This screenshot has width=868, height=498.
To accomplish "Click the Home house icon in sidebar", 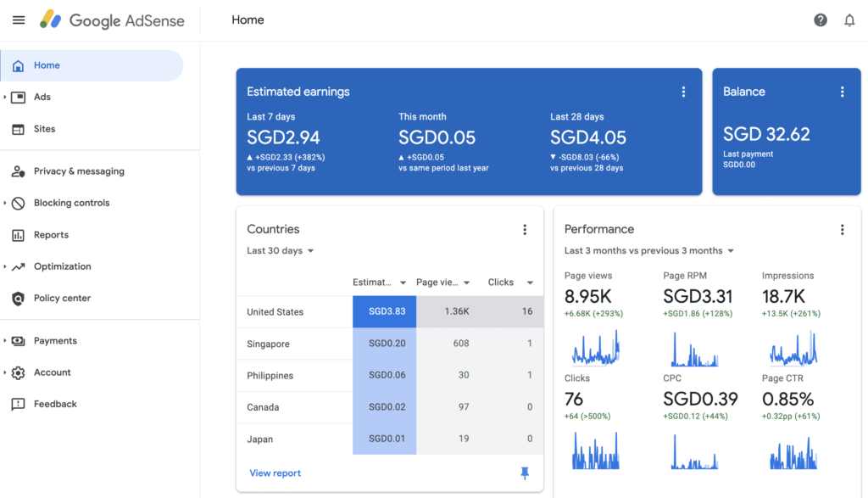I will click(x=19, y=65).
